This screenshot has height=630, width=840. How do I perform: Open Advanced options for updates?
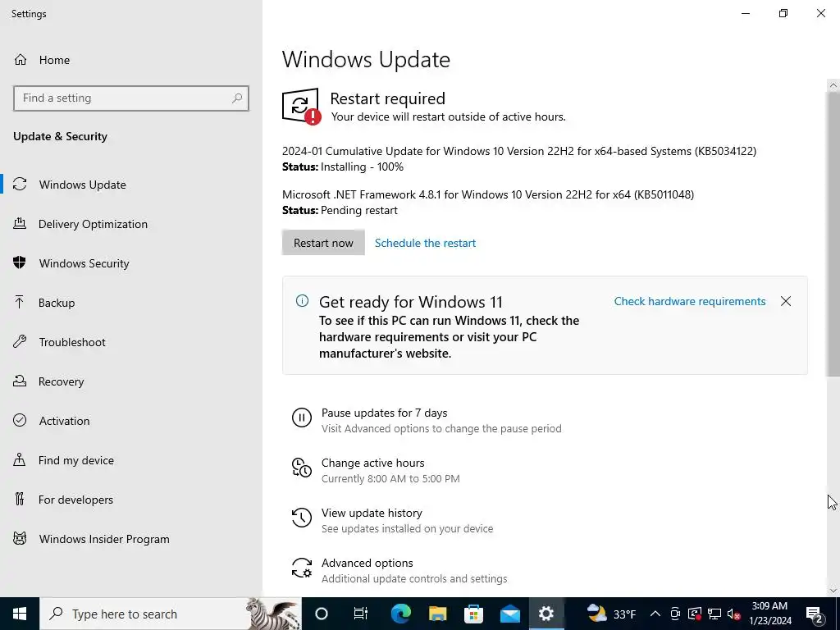pyautogui.click(x=367, y=563)
